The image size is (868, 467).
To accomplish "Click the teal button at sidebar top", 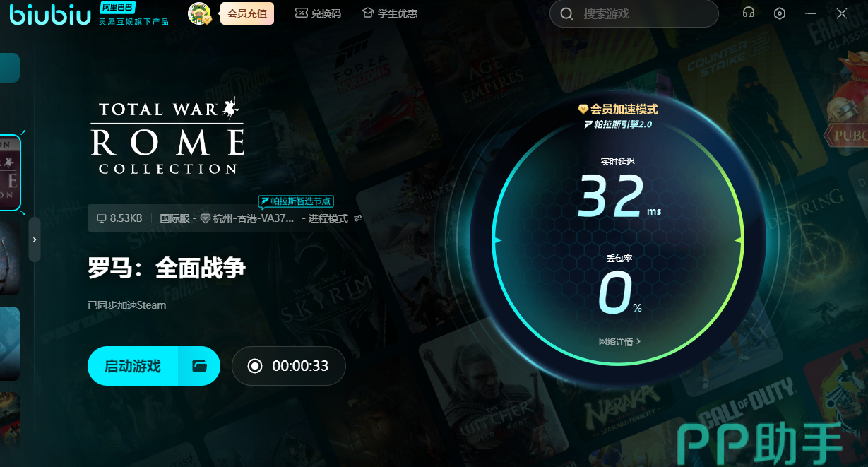I will pos(10,68).
